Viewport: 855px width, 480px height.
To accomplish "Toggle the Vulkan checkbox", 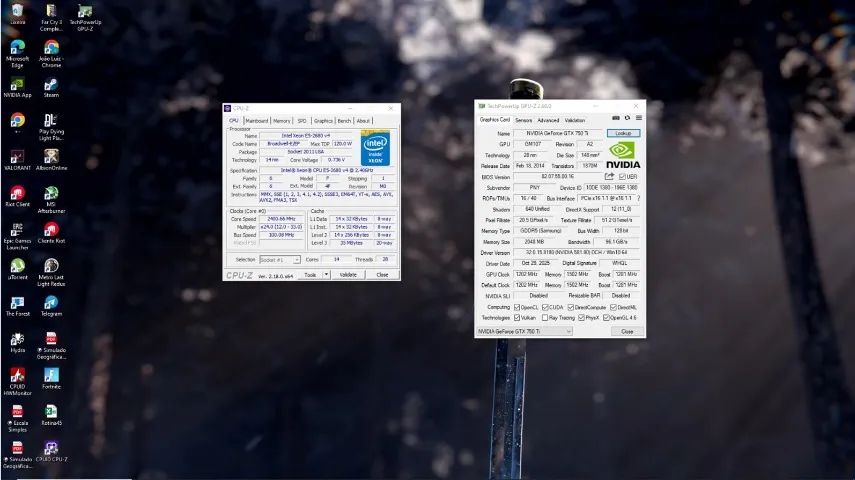I will (x=517, y=317).
